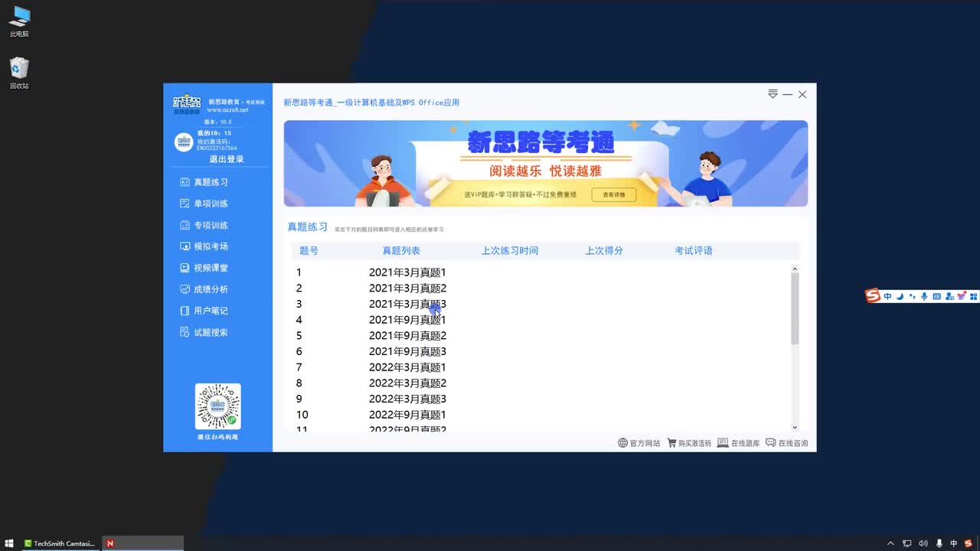This screenshot has height=551, width=980.
Task: Click the 上次得分 column header
Action: [604, 251]
